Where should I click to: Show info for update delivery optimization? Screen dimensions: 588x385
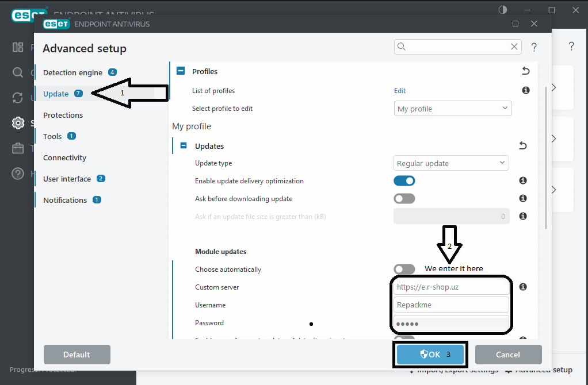click(523, 180)
